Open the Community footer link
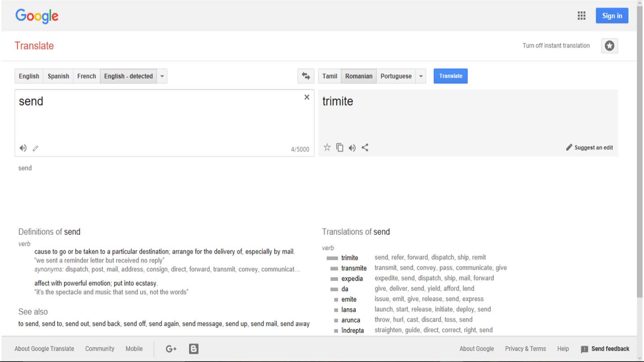The height and width of the screenshot is (362, 644). 100,349
